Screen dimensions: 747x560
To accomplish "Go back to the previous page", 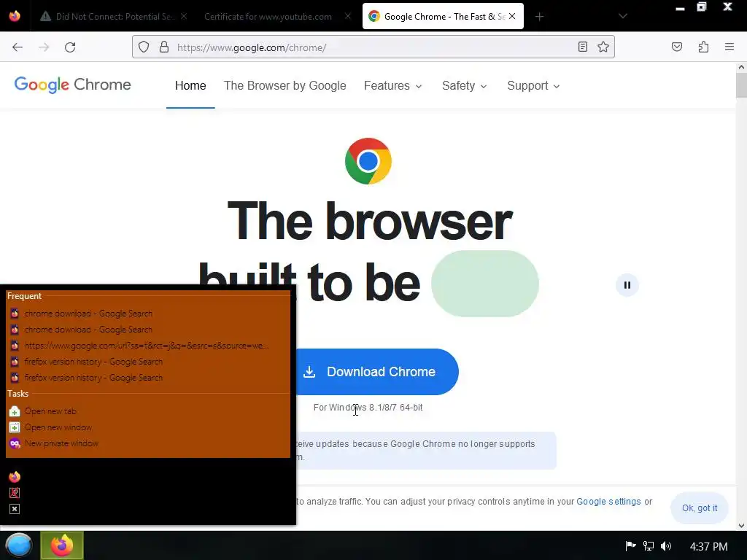I will click(18, 47).
